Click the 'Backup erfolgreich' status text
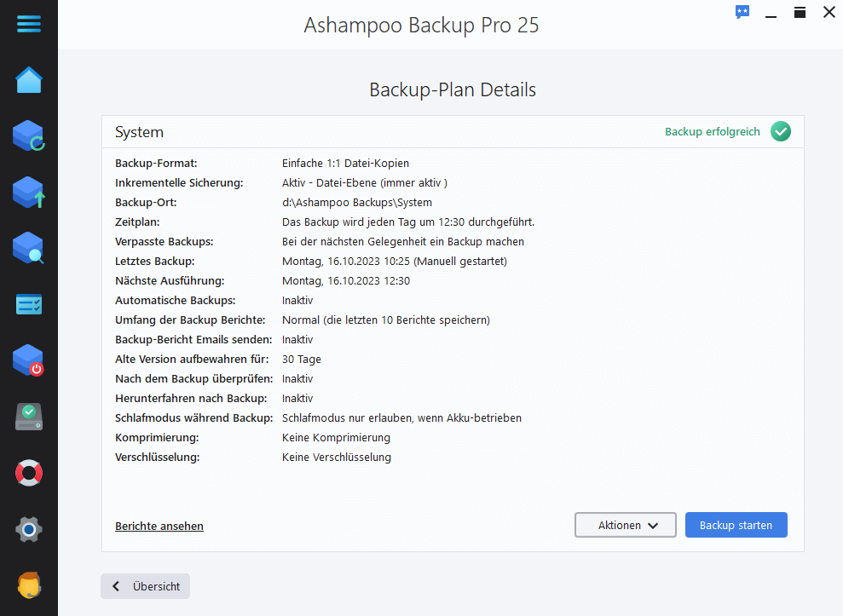843x616 pixels. 713,132
